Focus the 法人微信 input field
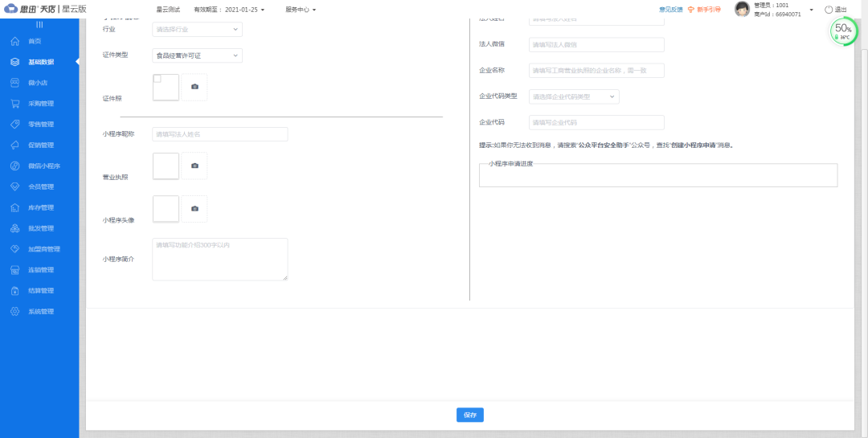This screenshot has height=438, width=868. point(596,44)
